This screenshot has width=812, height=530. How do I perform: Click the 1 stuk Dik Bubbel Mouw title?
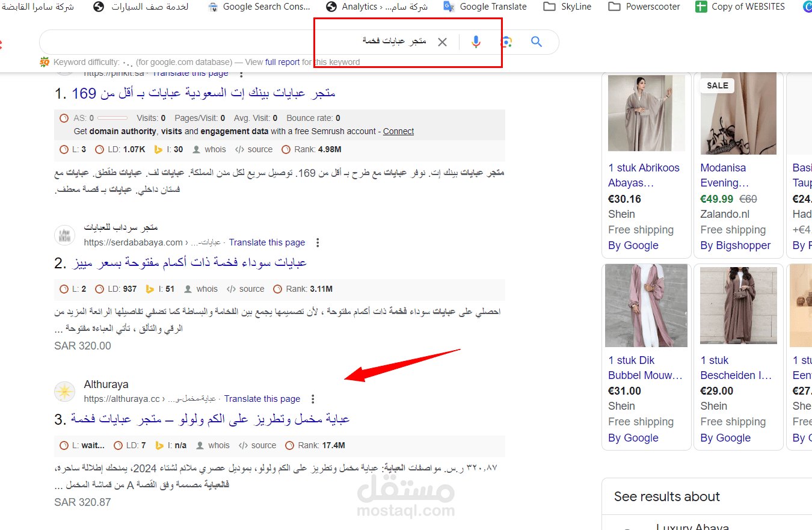(645, 368)
